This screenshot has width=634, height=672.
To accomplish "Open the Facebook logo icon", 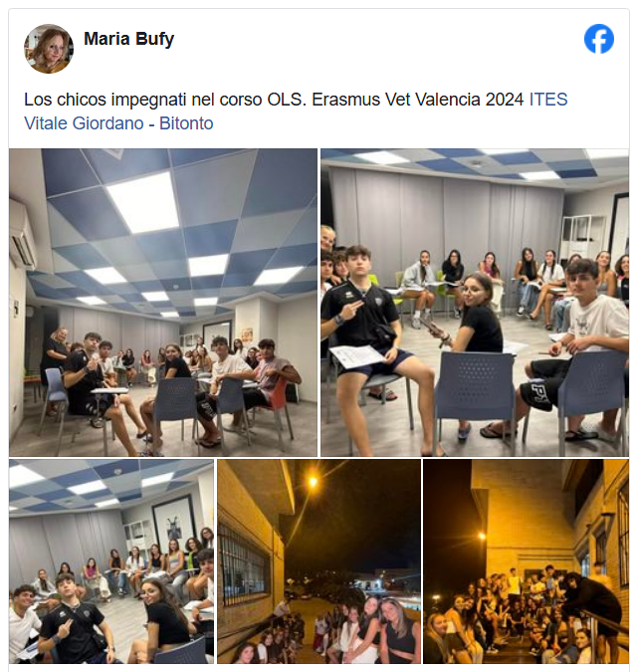I will (598, 39).
